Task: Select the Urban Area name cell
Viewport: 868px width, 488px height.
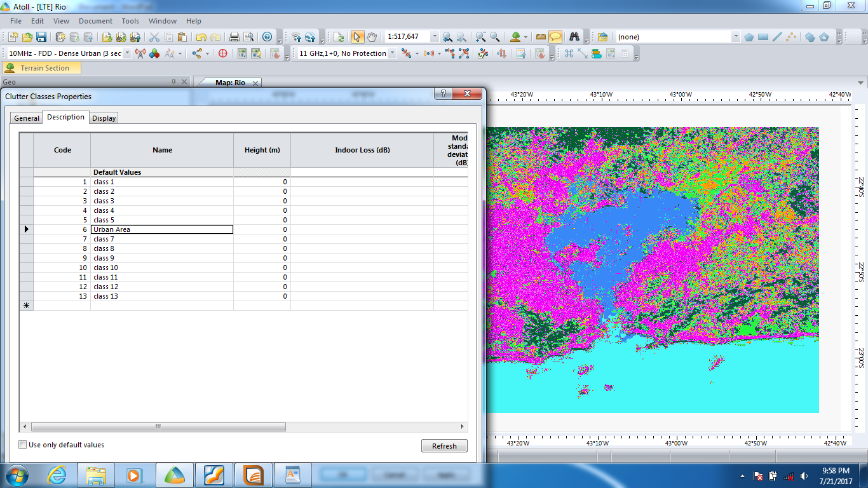Action: tap(162, 229)
